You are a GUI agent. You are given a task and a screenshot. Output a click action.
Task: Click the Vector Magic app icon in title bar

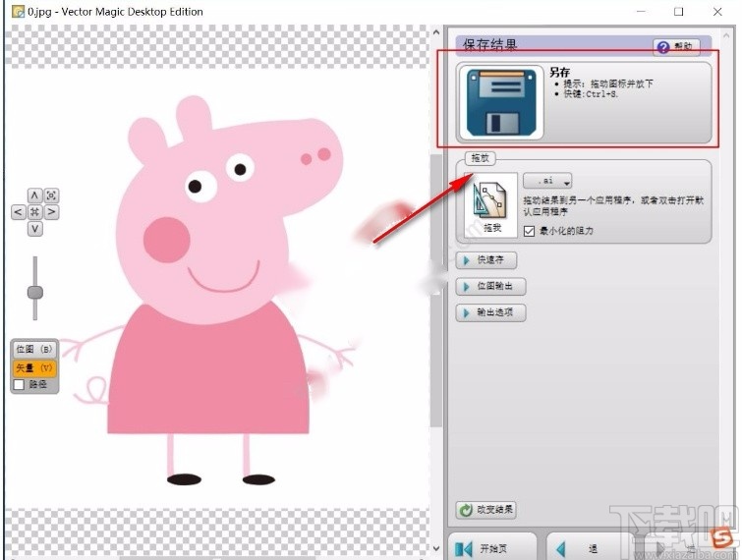pos(18,12)
